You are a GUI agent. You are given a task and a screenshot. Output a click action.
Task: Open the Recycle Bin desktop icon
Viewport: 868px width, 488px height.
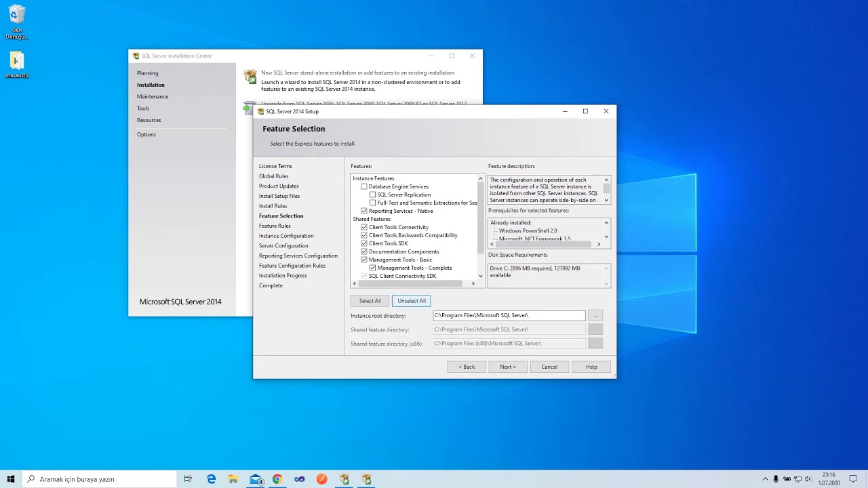(x=17, y=22)
